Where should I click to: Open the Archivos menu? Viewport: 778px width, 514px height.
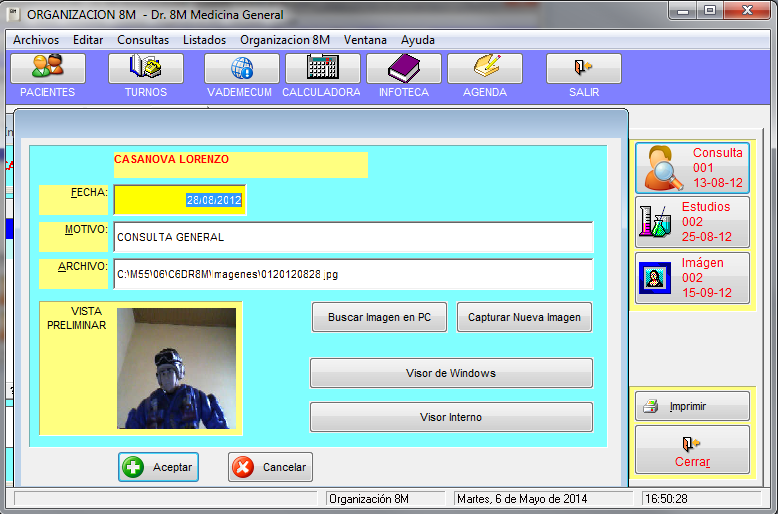coord(36,40)
